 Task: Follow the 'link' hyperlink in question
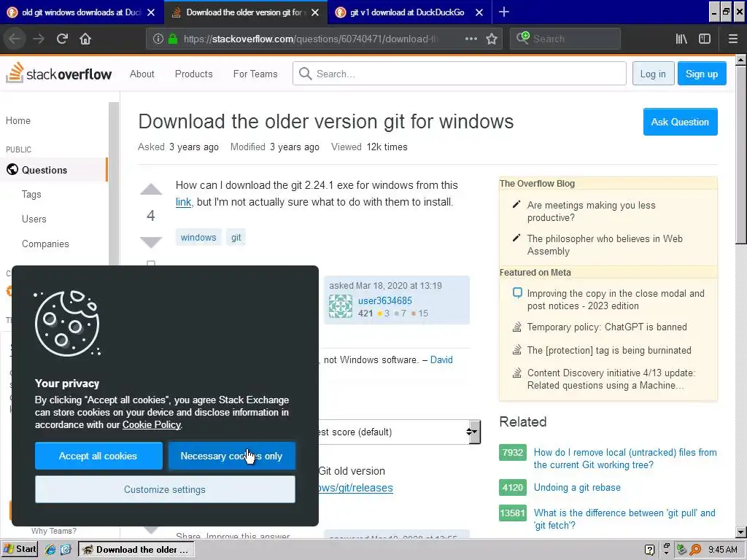183,202
